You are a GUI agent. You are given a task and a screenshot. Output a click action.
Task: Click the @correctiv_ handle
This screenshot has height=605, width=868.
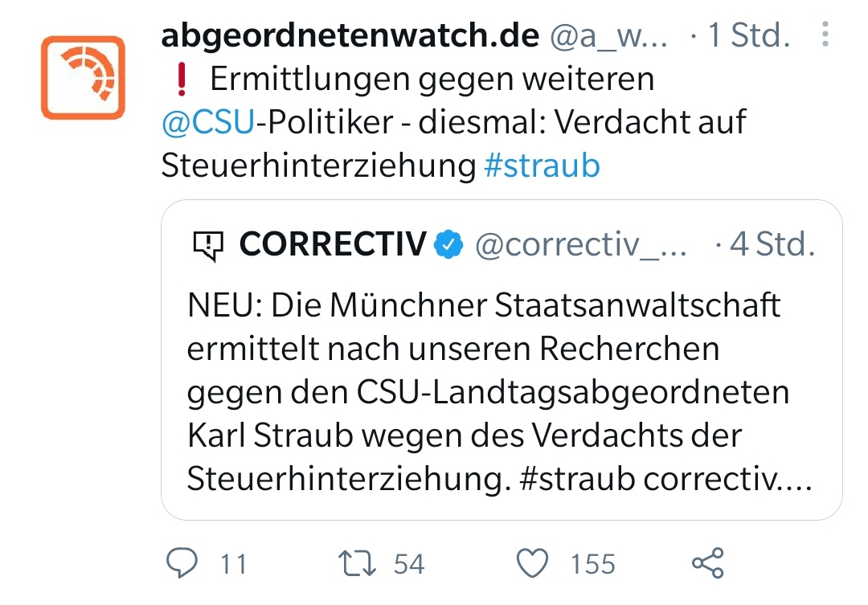coord(580,245)
